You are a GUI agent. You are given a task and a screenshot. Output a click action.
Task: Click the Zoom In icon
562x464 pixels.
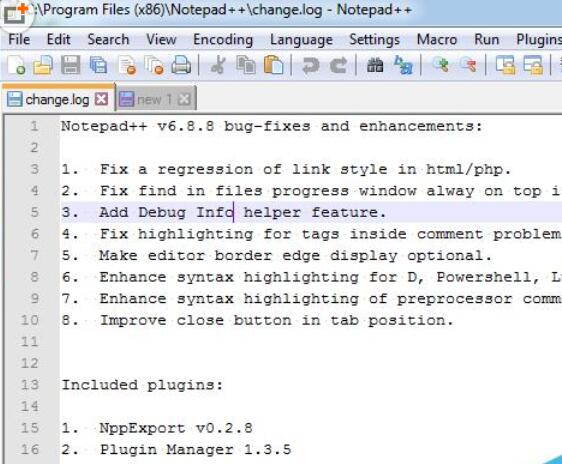point(440,65)
